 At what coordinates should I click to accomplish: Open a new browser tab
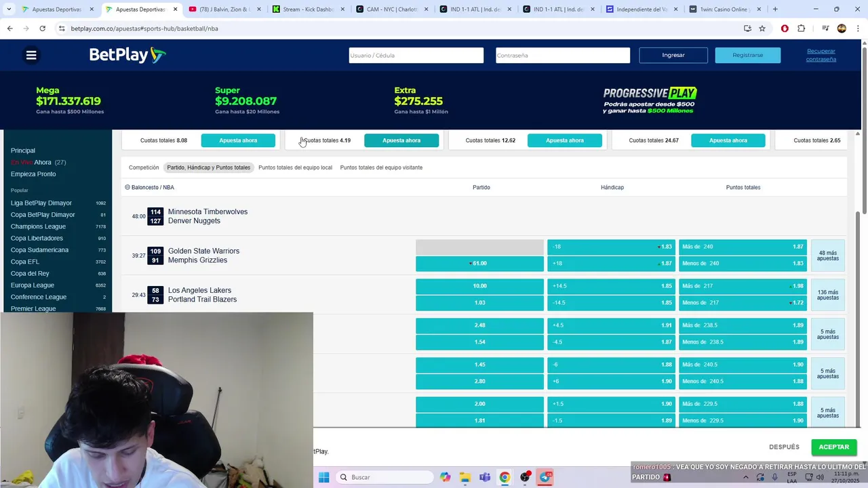tap(775, 9)
